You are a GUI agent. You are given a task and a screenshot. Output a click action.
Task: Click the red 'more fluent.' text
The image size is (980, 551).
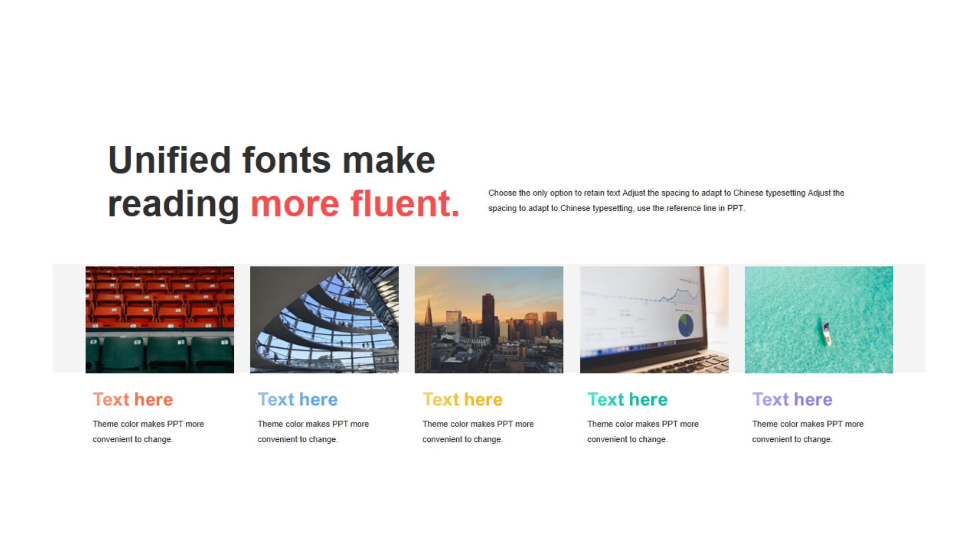coord(355,204)
